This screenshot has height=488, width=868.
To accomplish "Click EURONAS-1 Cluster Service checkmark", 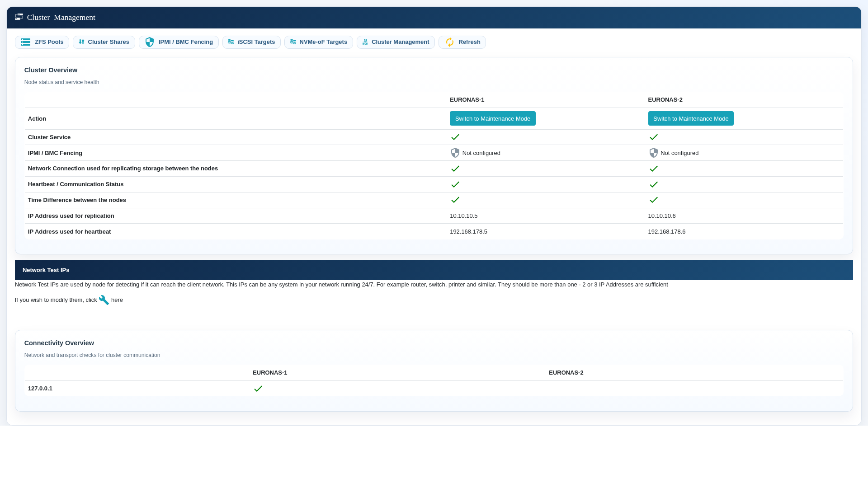I will click(x=455, y=137).
